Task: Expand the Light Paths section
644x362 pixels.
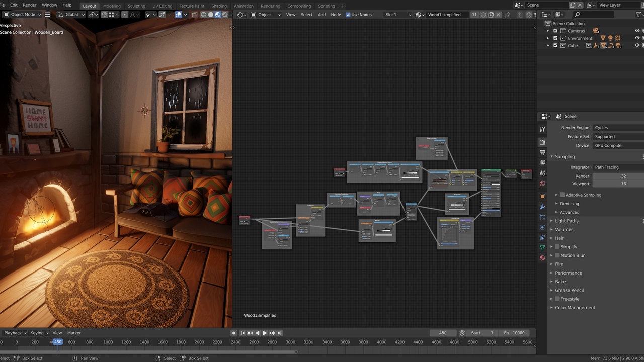Action: (x=567, y=220)
